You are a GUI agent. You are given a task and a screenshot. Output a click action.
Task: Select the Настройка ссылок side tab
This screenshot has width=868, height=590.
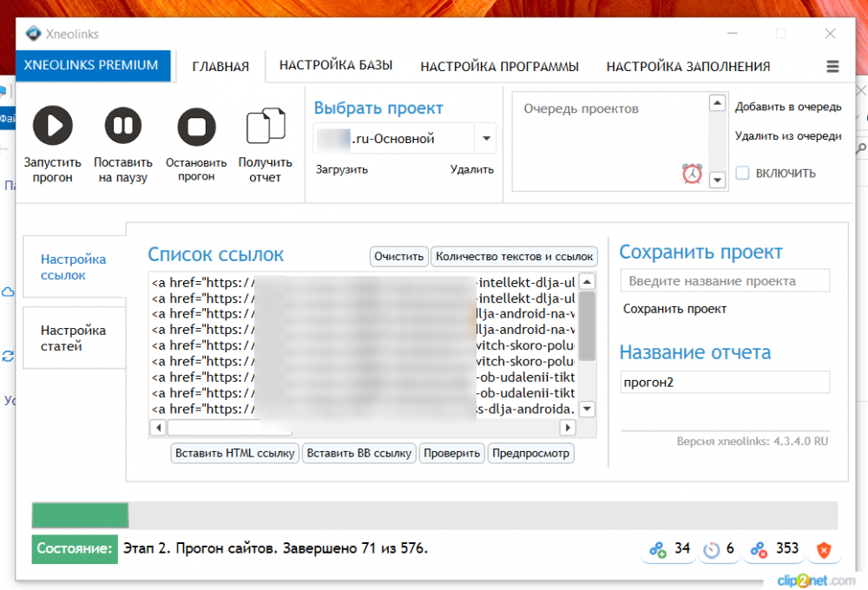74,266
